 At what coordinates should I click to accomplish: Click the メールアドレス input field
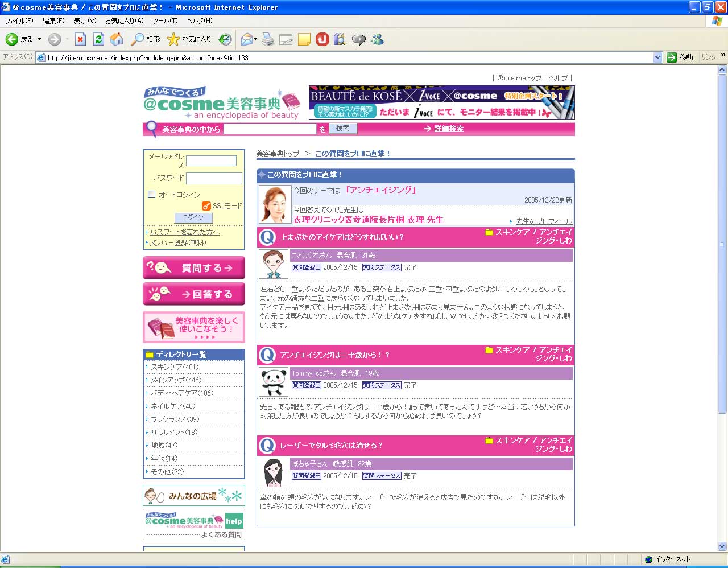[211, 161]
